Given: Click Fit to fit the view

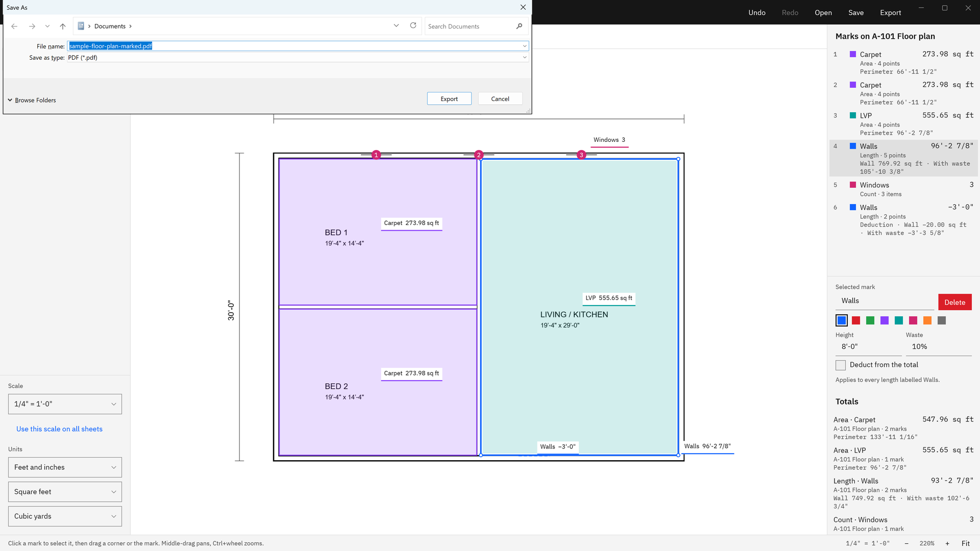Looking at the screenshot, I should [x=966, y=543].
